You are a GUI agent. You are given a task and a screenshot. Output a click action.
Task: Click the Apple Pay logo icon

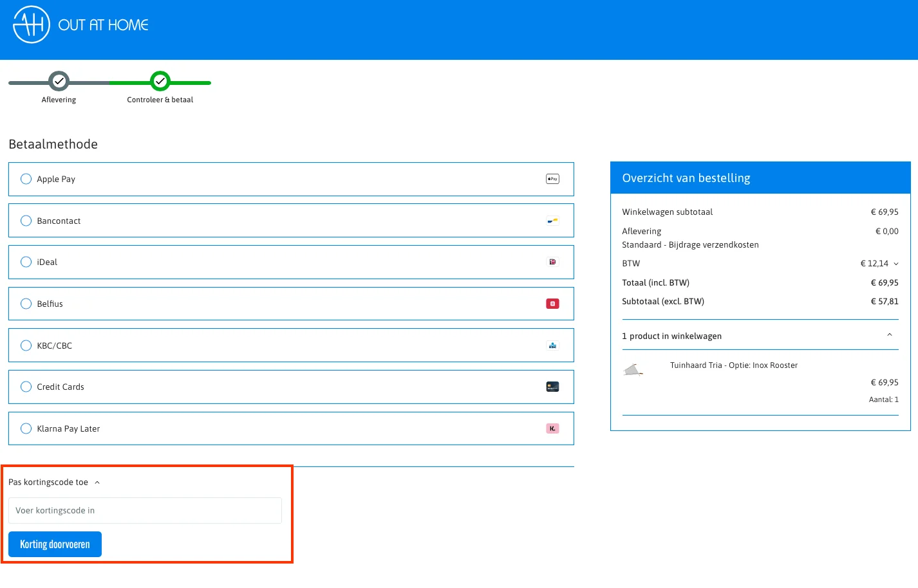click(x=552, y=179)
